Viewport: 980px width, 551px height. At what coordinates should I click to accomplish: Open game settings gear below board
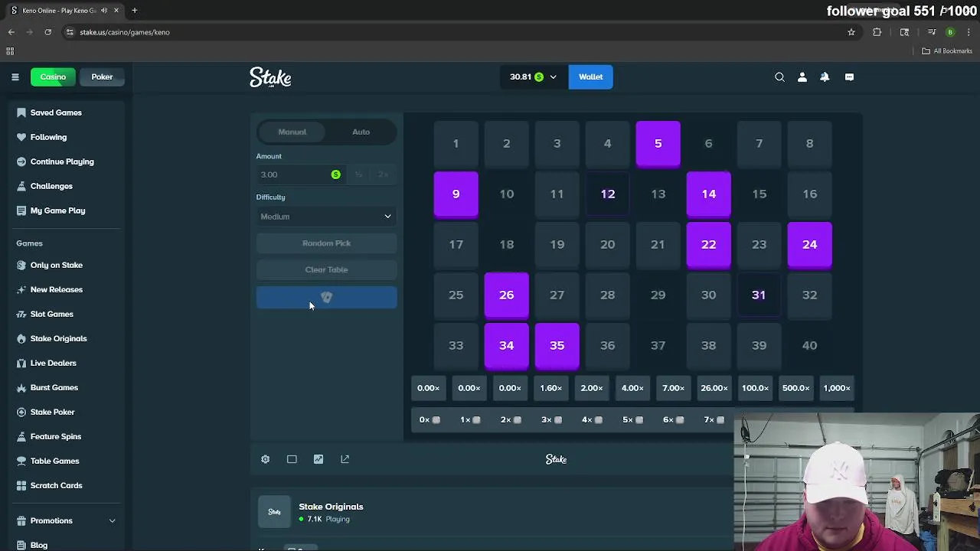[x=265, y=459]
